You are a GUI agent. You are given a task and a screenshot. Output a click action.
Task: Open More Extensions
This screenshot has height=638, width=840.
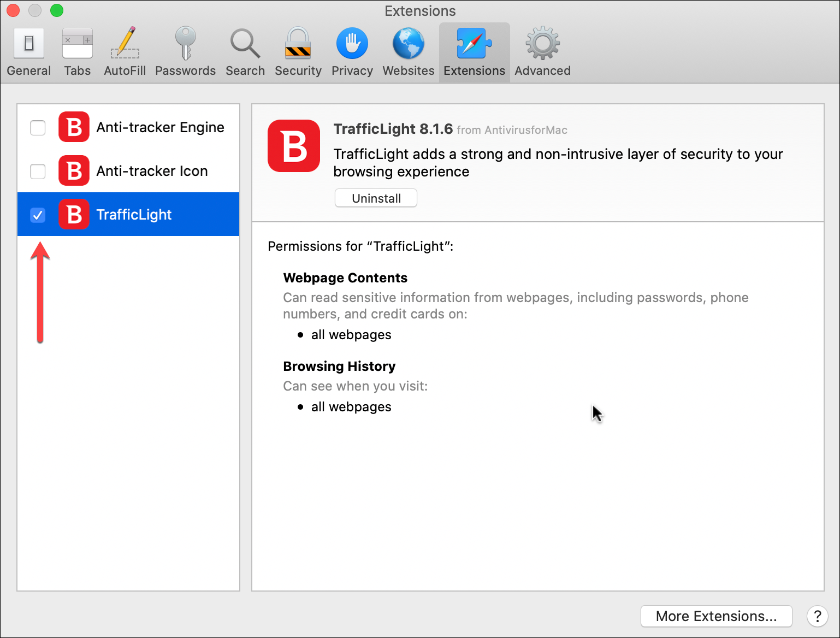pos(716,616)
